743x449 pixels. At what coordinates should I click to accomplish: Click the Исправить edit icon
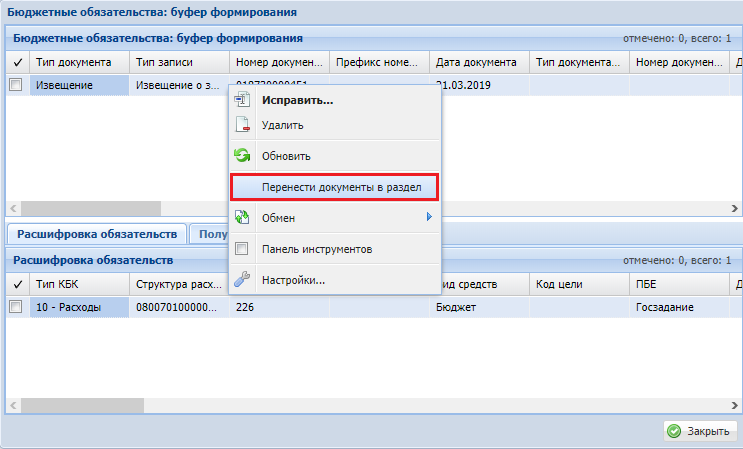241,100
